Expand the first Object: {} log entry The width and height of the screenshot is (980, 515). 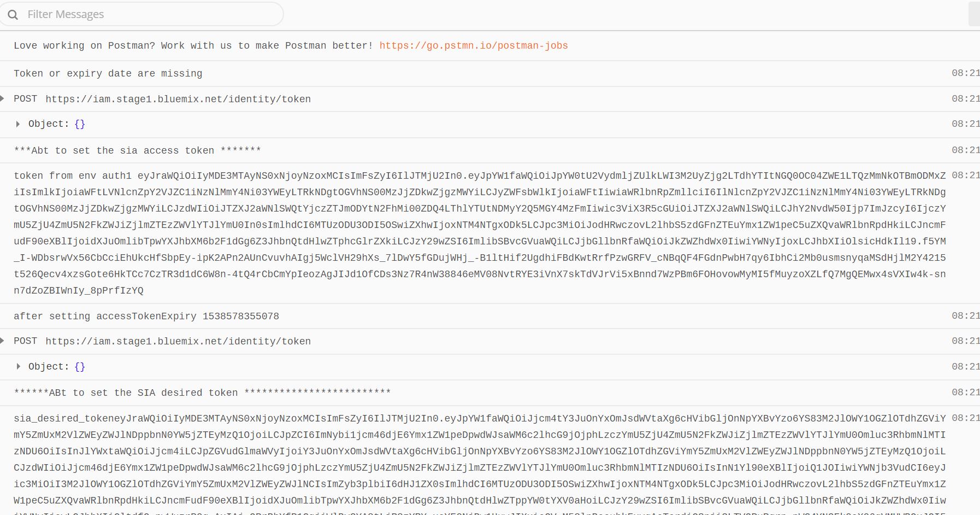(x=18, y=124)
